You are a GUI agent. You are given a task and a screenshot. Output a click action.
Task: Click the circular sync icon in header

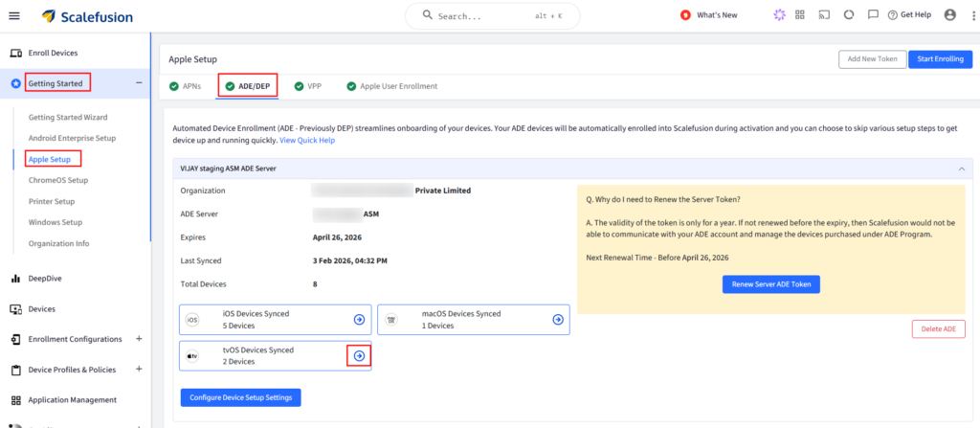point(849,15)
